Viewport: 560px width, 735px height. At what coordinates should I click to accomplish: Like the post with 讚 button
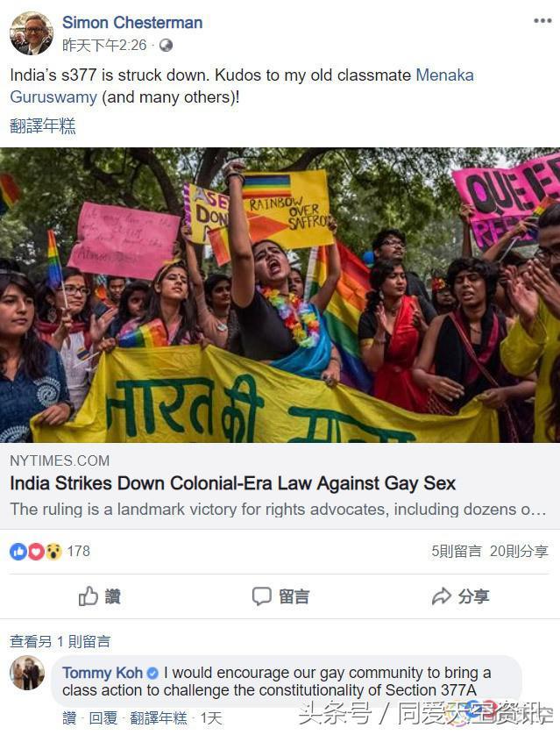pos(99,596)
